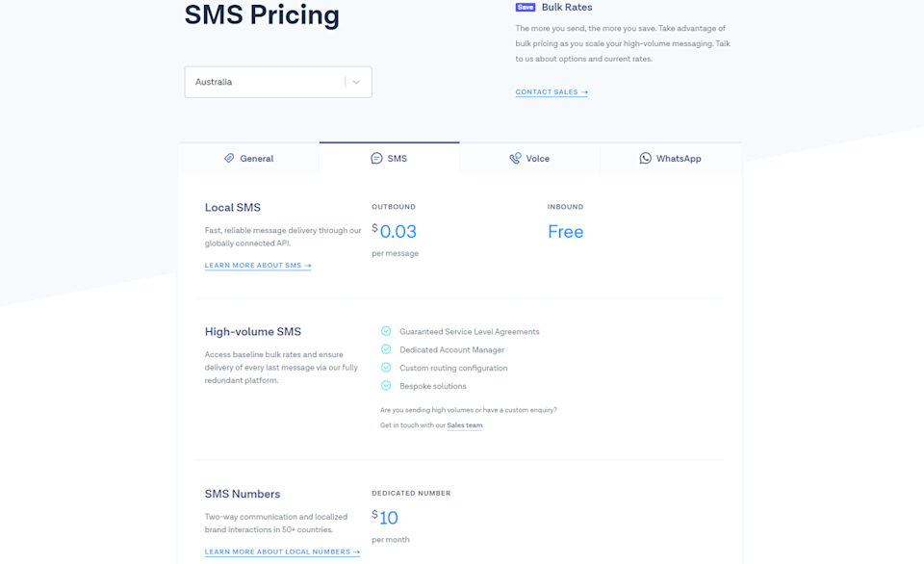Image resolution: width=924 pixels, height=564 pixels.
Task: Click the WhatsApp logo icon
Action: [x=645, y=159]
